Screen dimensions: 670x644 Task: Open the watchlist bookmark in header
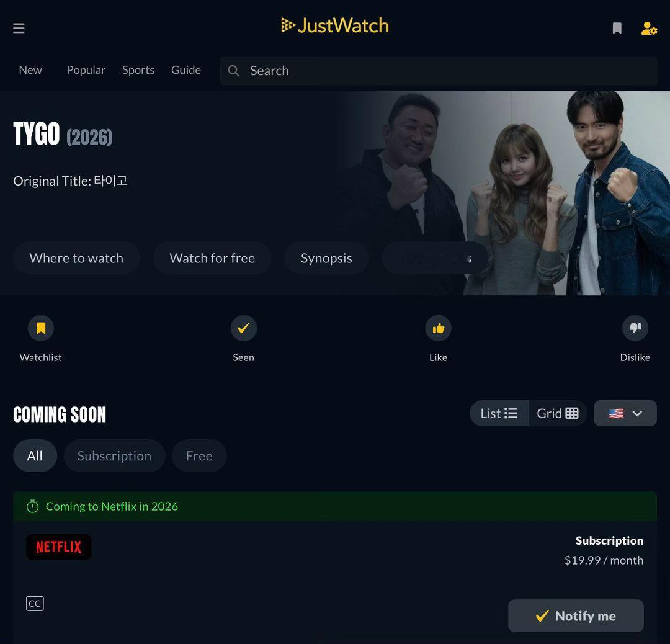click(617, 28)
